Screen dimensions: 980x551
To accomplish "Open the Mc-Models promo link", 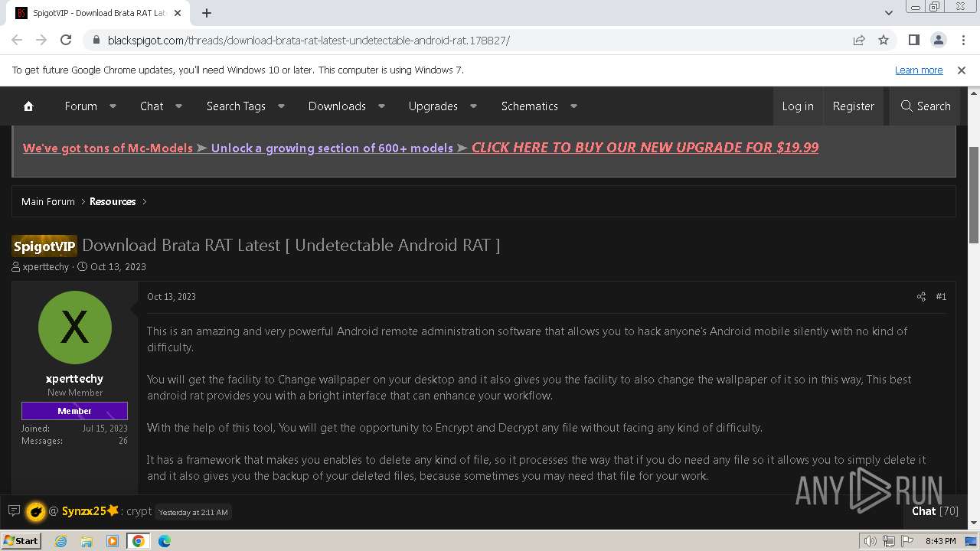I will [x=108, y=148].
